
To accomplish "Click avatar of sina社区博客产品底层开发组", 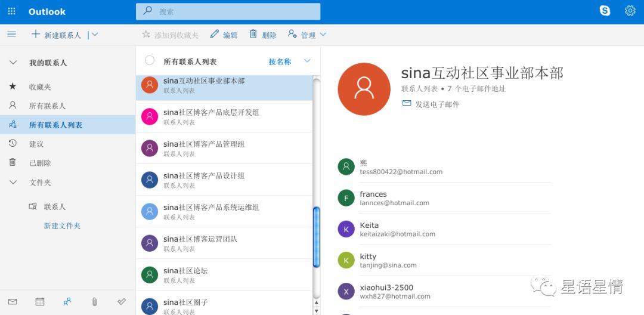I will [150, 117].
